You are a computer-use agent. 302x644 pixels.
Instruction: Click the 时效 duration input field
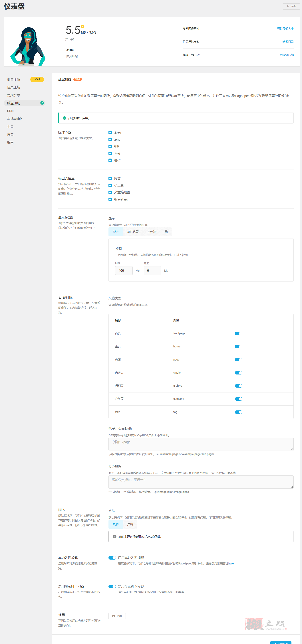[124, 271]
